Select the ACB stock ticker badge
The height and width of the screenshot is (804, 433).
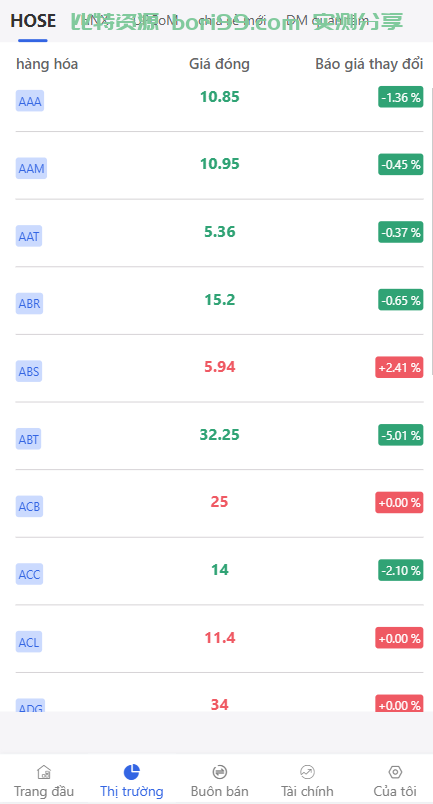click(29, 507)
